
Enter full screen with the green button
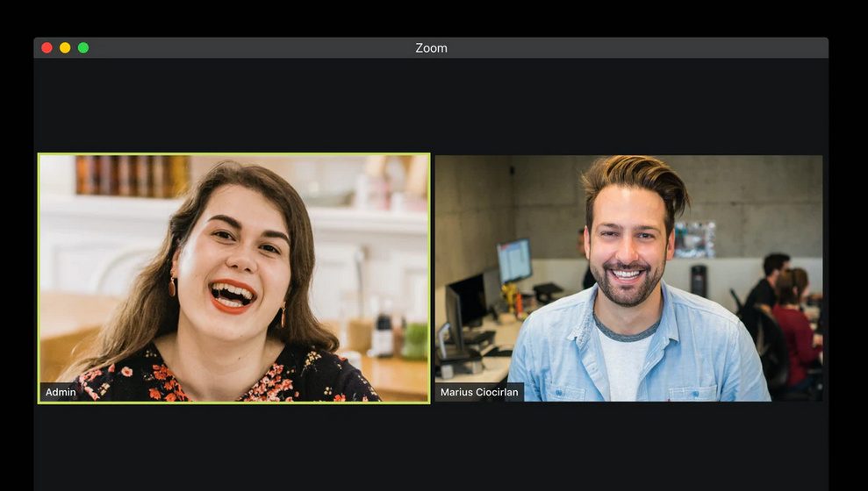(83, 47)
